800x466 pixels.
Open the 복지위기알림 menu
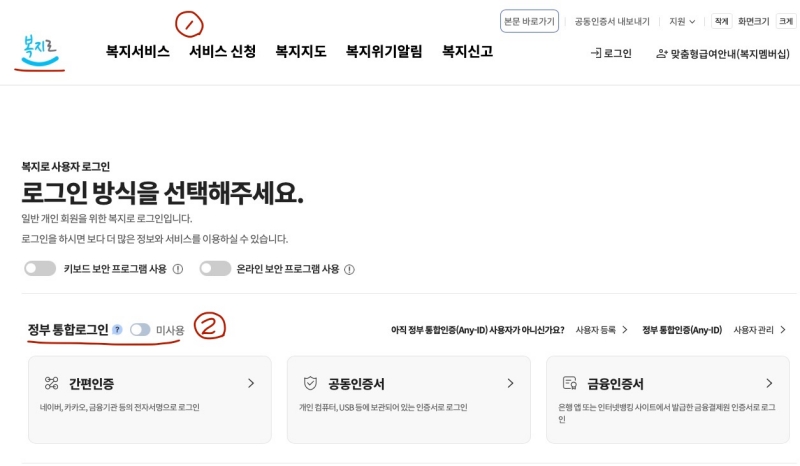[384, 52]
